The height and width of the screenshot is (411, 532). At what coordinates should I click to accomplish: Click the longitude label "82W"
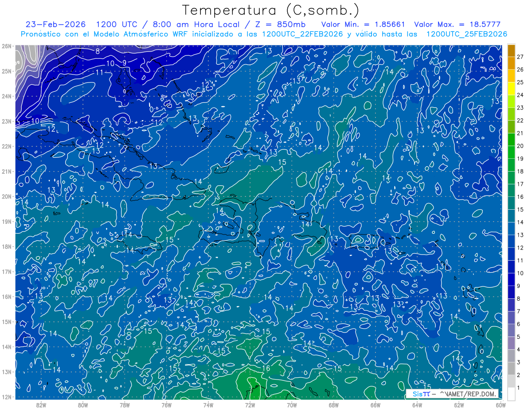point(41,405)
